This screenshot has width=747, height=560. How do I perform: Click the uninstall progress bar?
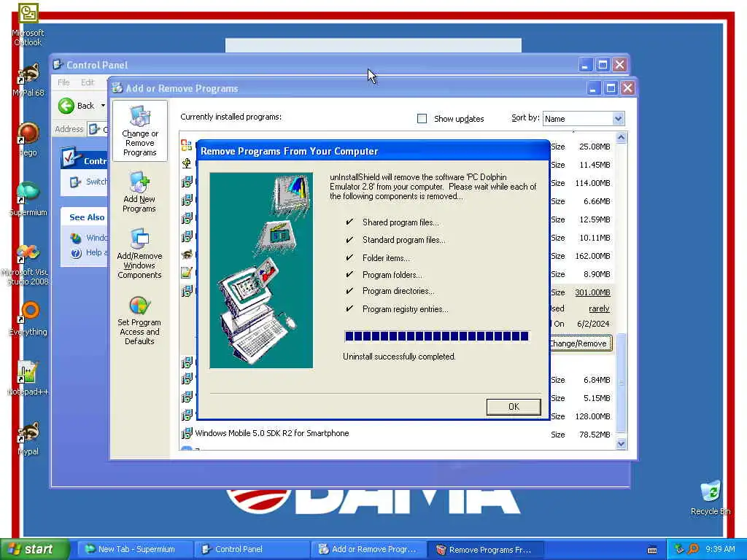click(x=436, y=336)
